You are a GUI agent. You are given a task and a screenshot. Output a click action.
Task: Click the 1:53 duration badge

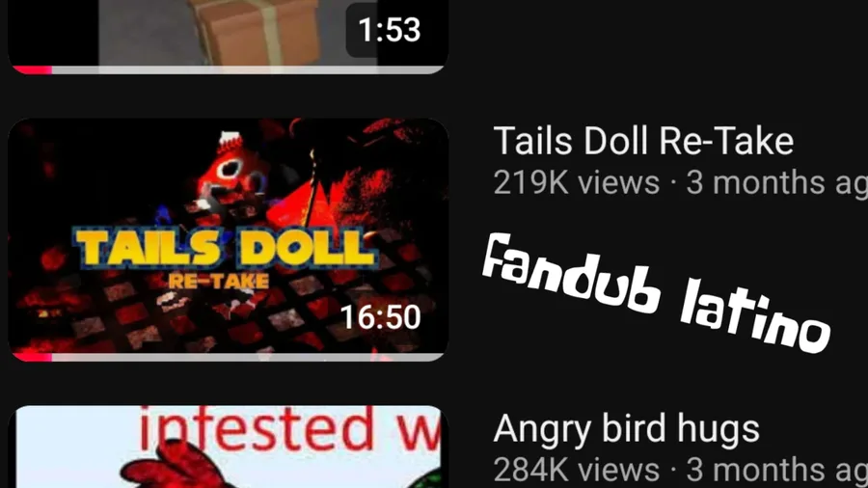coord(390,29)
